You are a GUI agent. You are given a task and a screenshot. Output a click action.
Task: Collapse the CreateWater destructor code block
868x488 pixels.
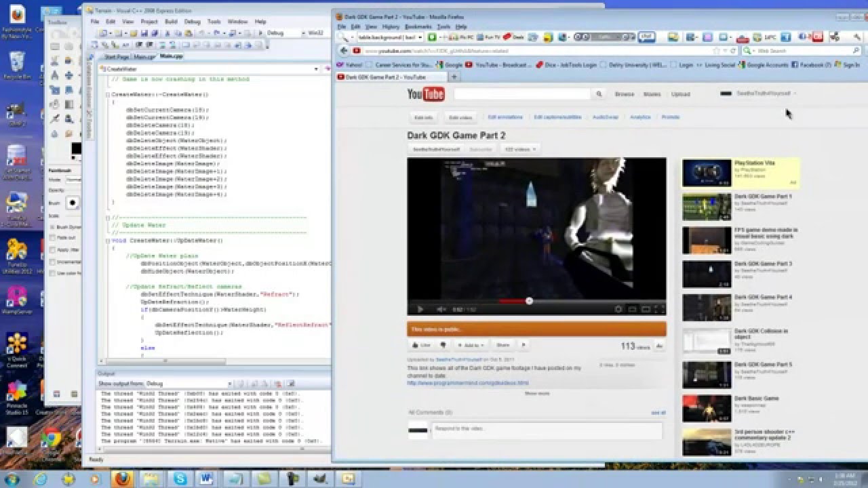108,95
